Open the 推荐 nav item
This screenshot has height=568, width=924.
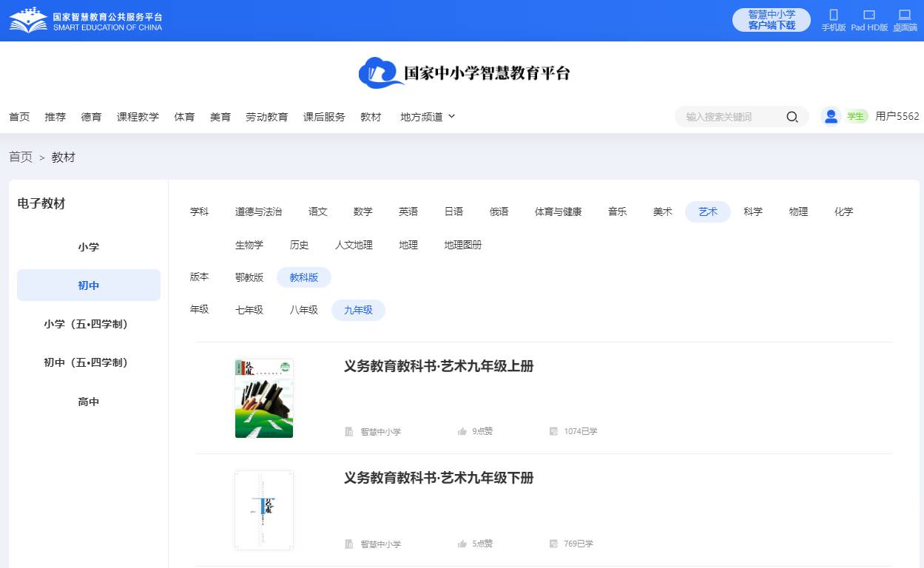click(55, 117)
